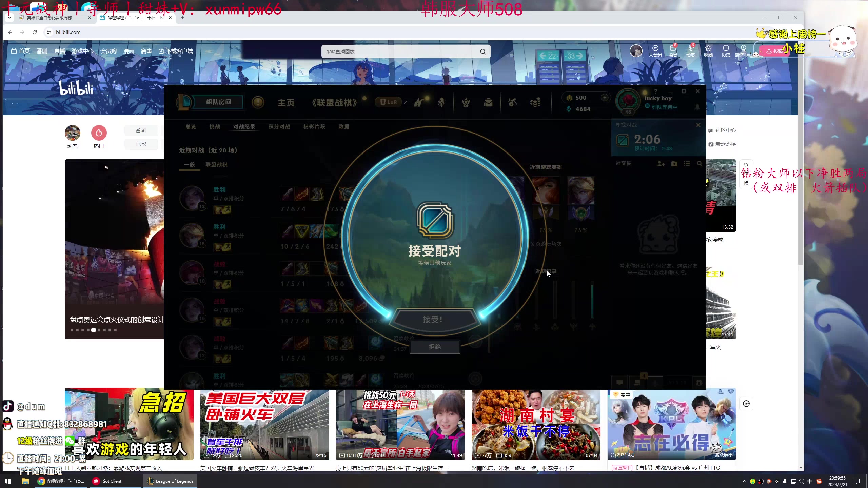Select the 挑战 profile subtab
The height and width of the screenshot is (488, 868).
click(x=215, y=126)
